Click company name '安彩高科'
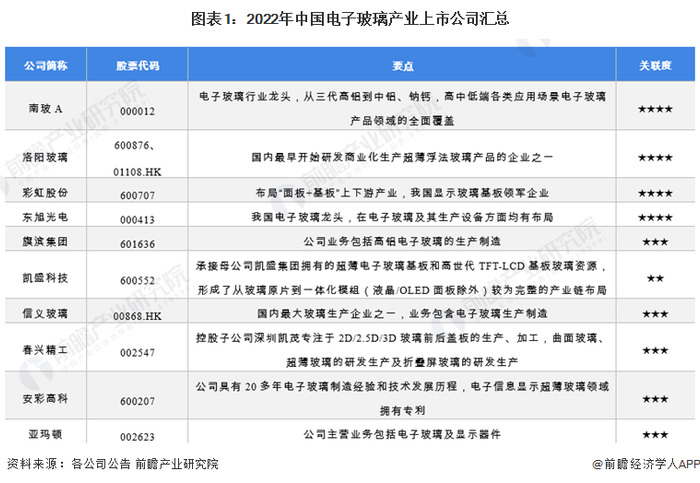This screenshot has width=700, height=483. point(45,399)
